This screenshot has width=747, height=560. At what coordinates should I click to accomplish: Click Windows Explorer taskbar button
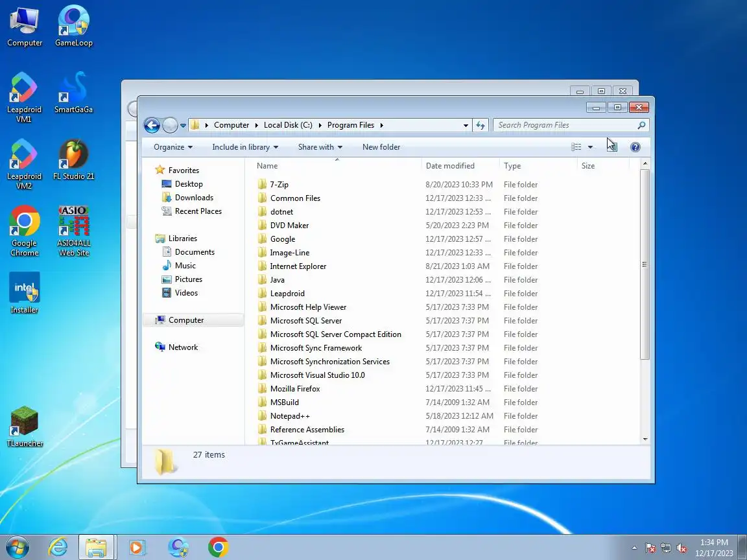96,547
